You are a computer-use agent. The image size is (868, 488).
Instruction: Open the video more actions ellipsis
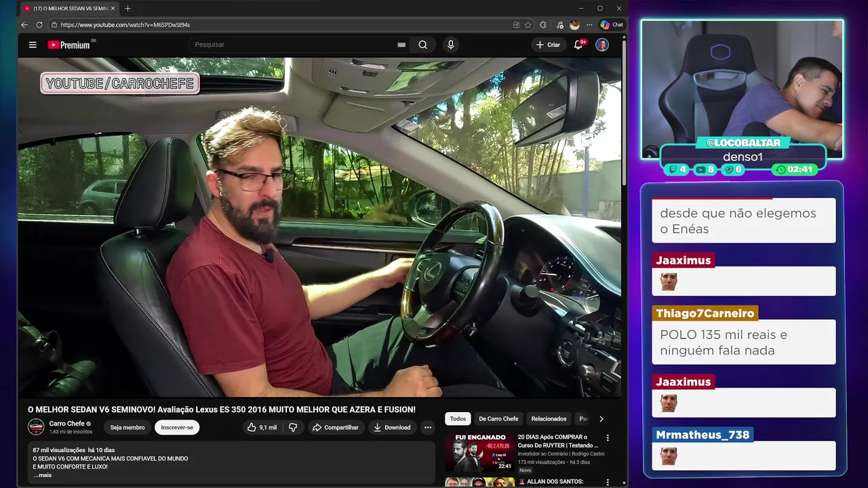coord(427,428)
